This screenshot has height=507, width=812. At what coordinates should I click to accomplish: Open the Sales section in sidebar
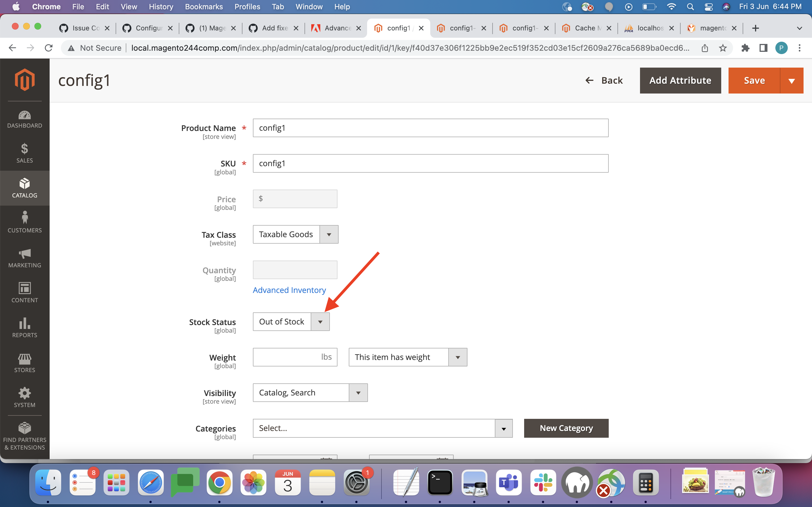pyautogui.click(x=25, y=153)
